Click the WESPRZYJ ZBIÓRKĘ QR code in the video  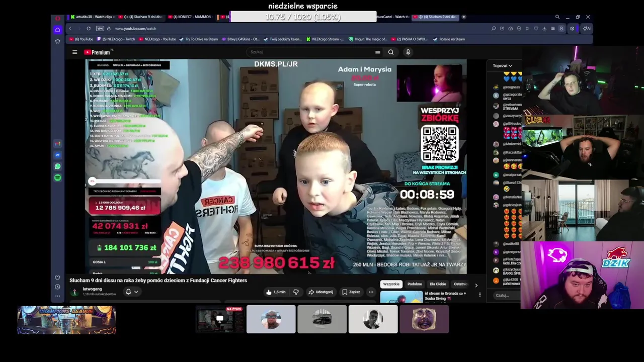440,143
